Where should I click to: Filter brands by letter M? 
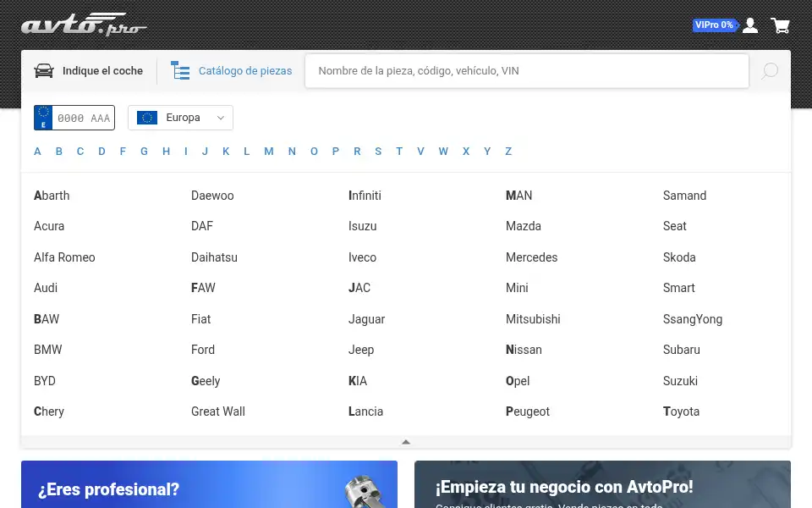tap(269, 152)
